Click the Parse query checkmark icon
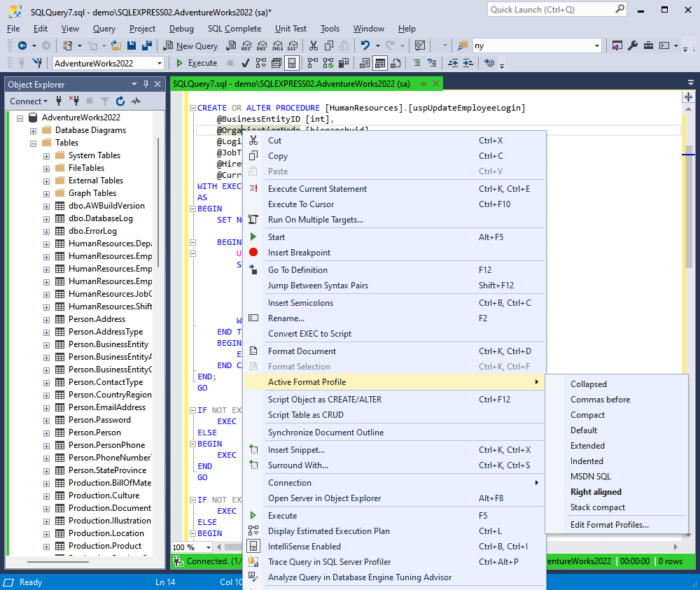This screenshot has width=700, height=590. click(x=246, y=63)
